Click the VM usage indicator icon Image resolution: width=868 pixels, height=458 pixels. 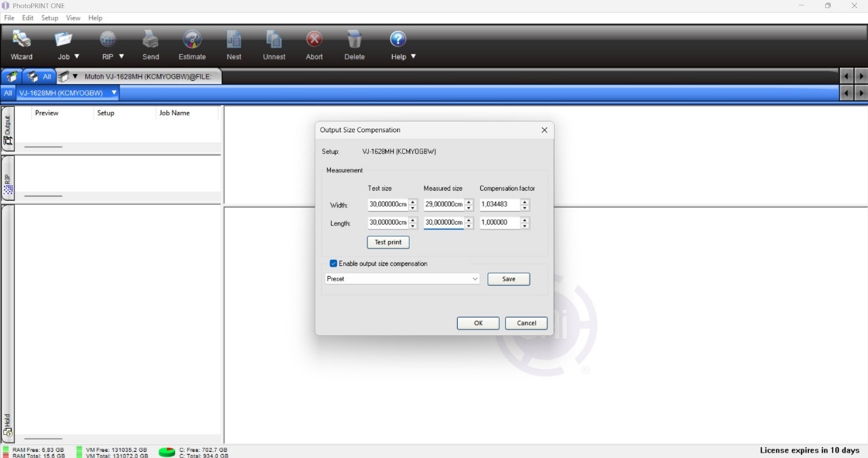tap(79, 452)
